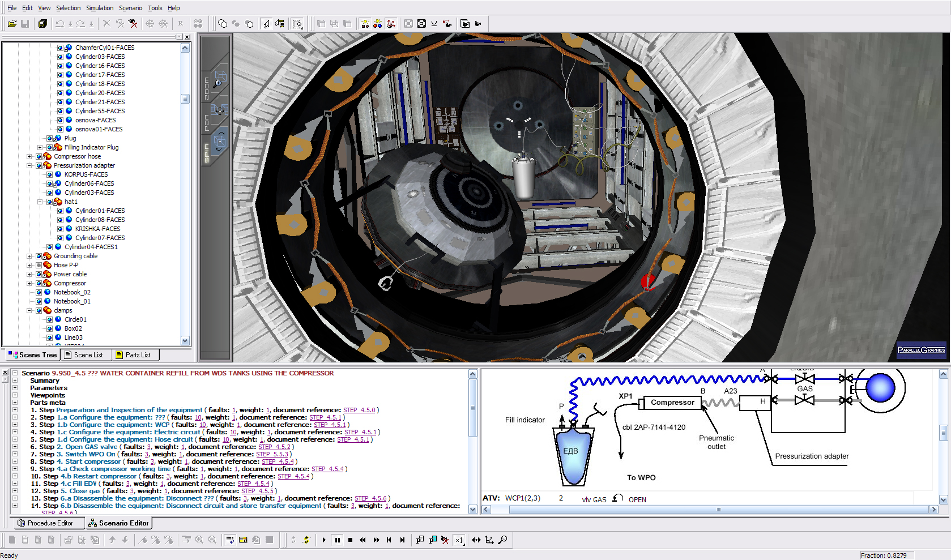This screenshot has width=951, height=560.
Task: Stop the scenario simulation
Action: pyautogui.click(x=351, y=540)
